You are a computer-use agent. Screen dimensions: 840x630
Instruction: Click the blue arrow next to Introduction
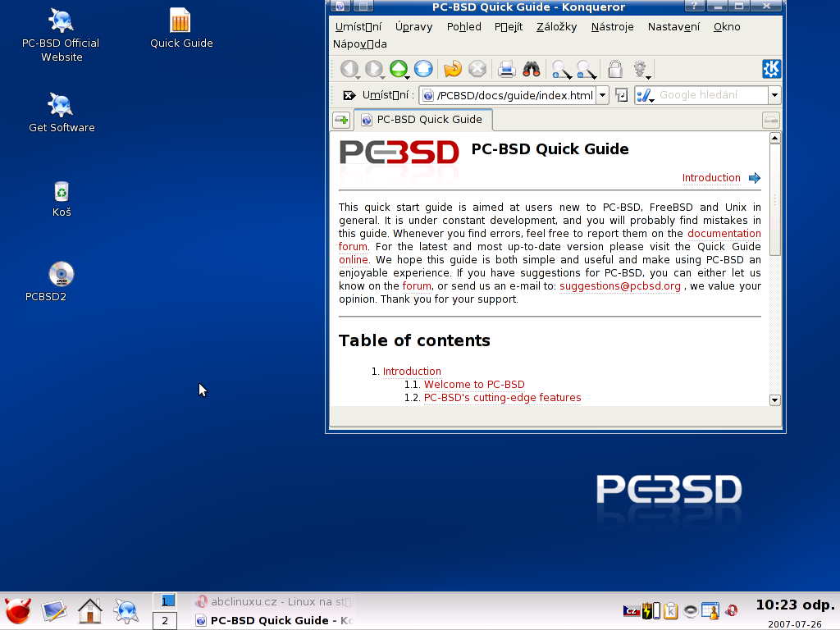(x=755, y=178)
